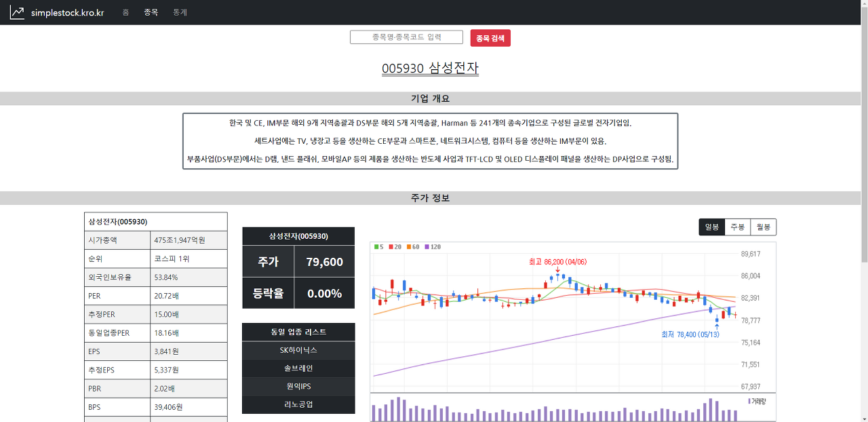Toggle the 120-day moving average legend
The image size is (868, 422).
[433, 247]
